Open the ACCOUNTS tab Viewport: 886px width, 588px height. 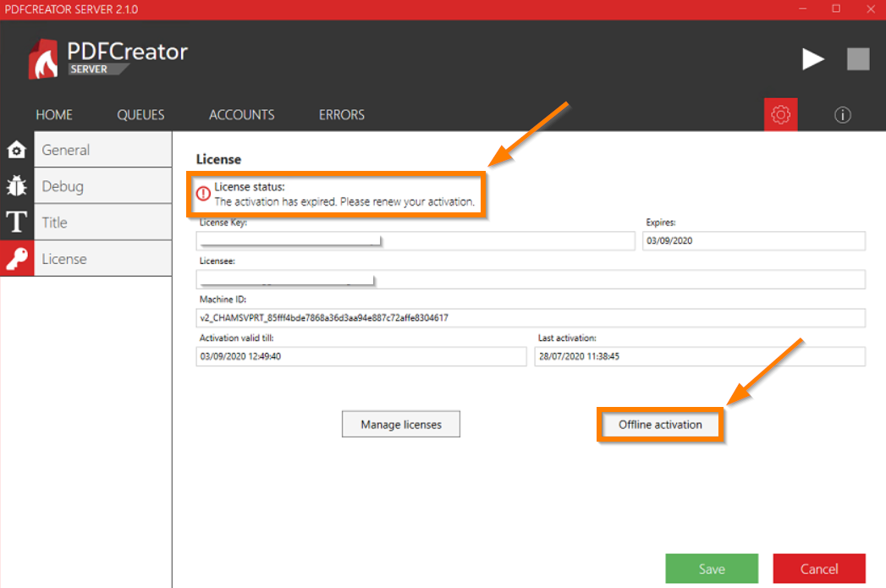242,115
